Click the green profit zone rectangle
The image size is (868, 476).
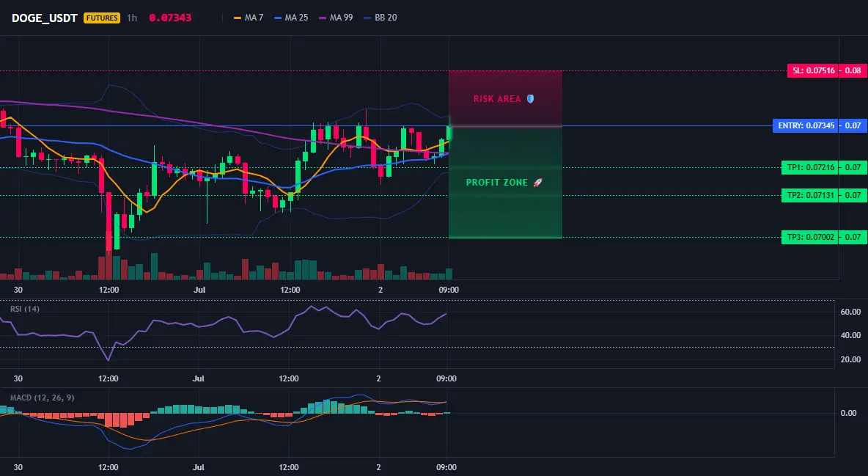click(505, 183)
